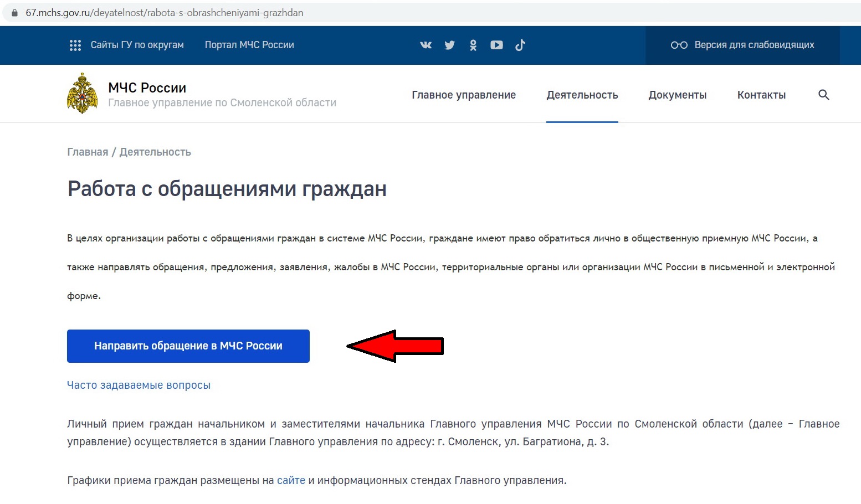Click the Деятельность breadcrumb
This screenshot has width=861, height=504.
click(155, 152)
